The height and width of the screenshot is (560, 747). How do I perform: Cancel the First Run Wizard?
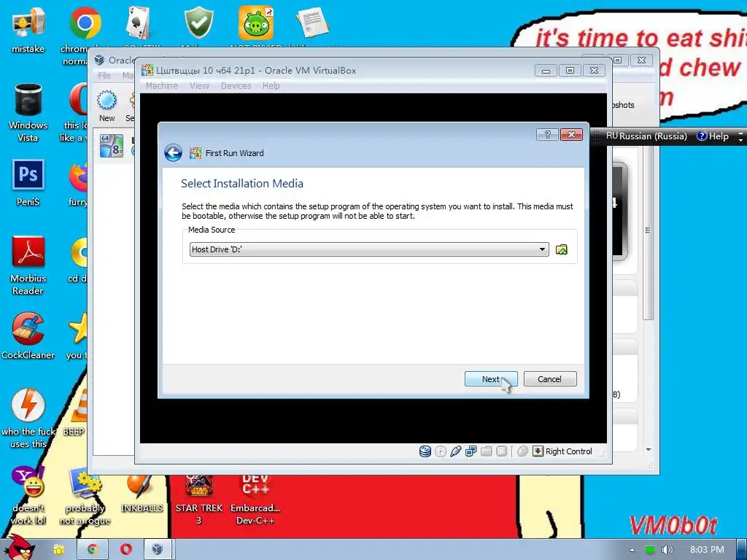coord(550,379)
